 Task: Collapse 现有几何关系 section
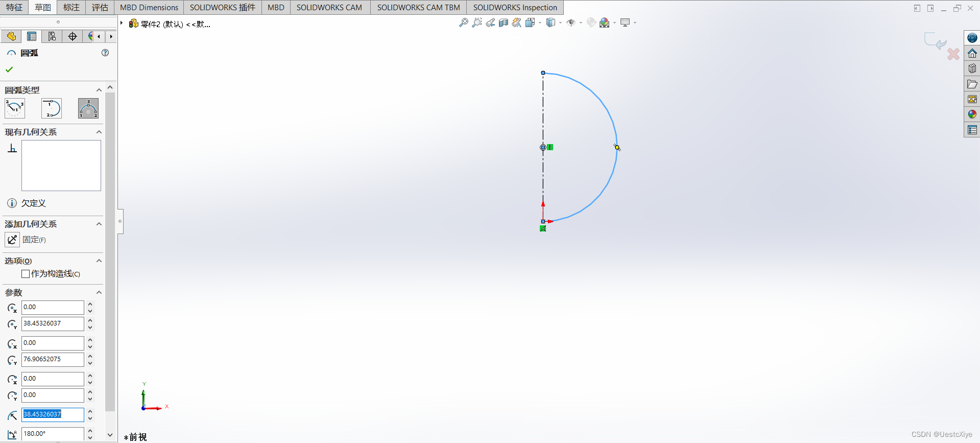click(99, 132)
